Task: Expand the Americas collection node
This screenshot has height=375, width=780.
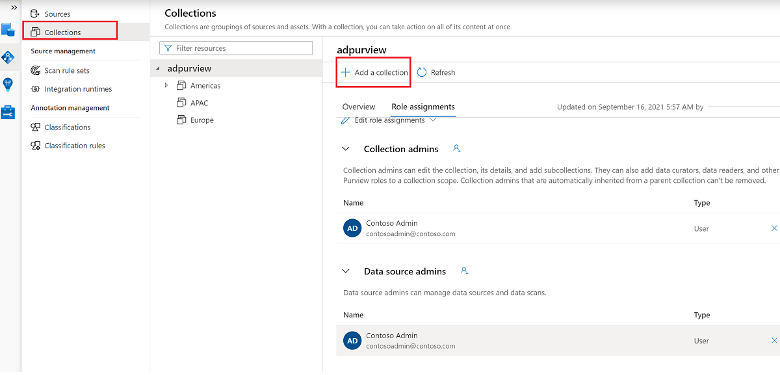Action: (x=167, y=86)
